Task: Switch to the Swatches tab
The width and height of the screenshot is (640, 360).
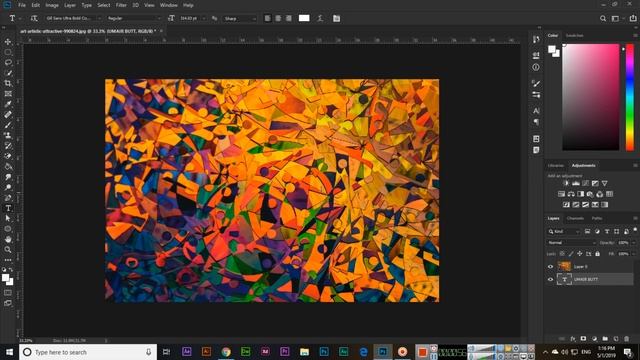Action: click(x=574, y=36)
